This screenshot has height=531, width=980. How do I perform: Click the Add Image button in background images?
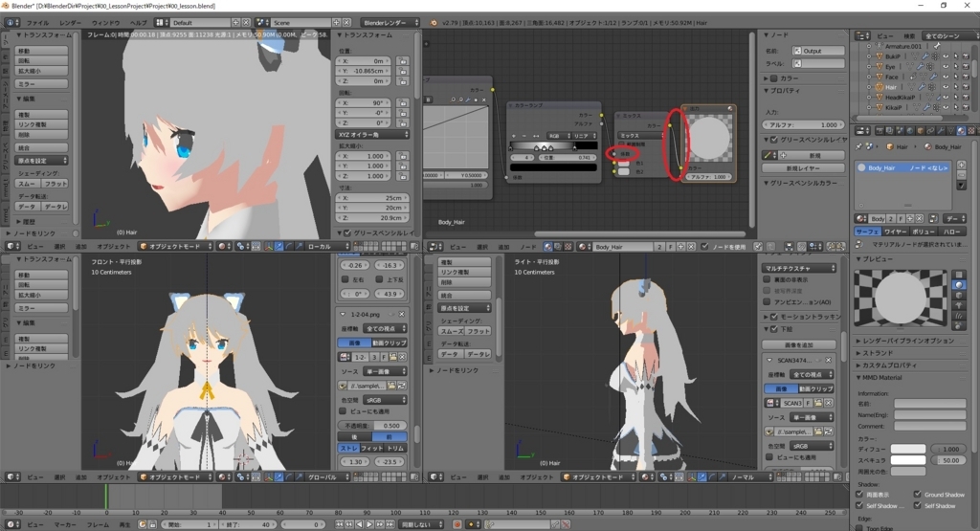coord(799,344)
